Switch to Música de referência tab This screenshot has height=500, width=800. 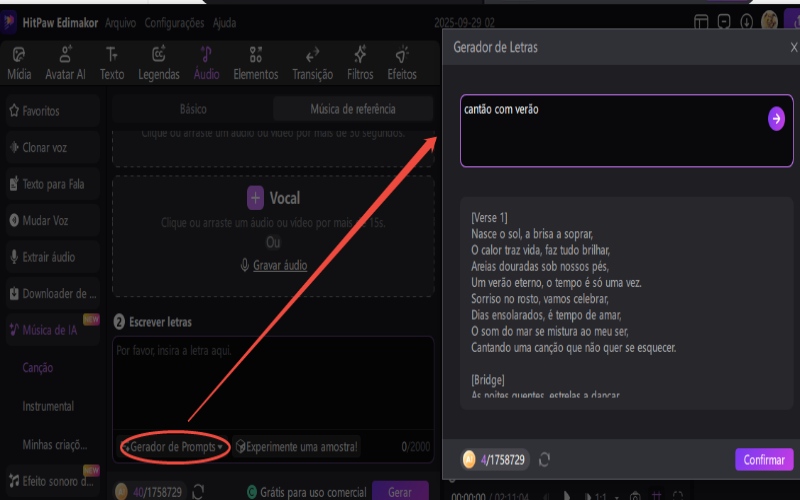(x=353, y=109)
